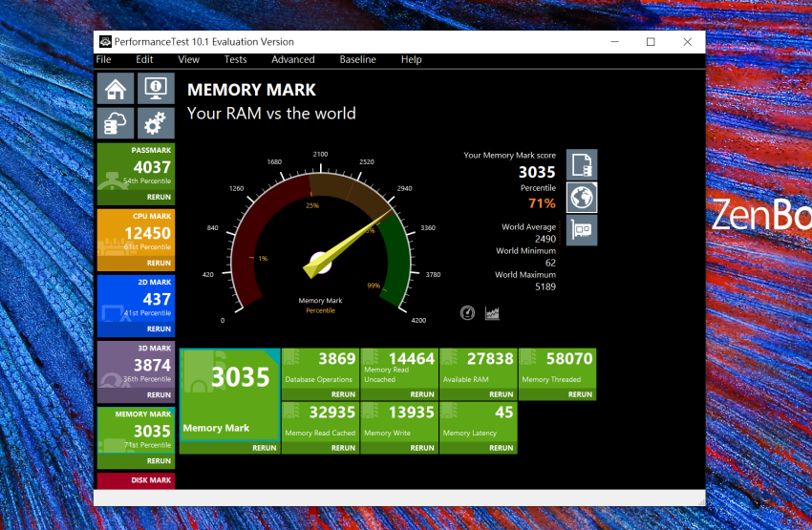Open the Advanced menu
Image resolution: width=812 pixels, height=530 pixels.
tap(293, 59)
